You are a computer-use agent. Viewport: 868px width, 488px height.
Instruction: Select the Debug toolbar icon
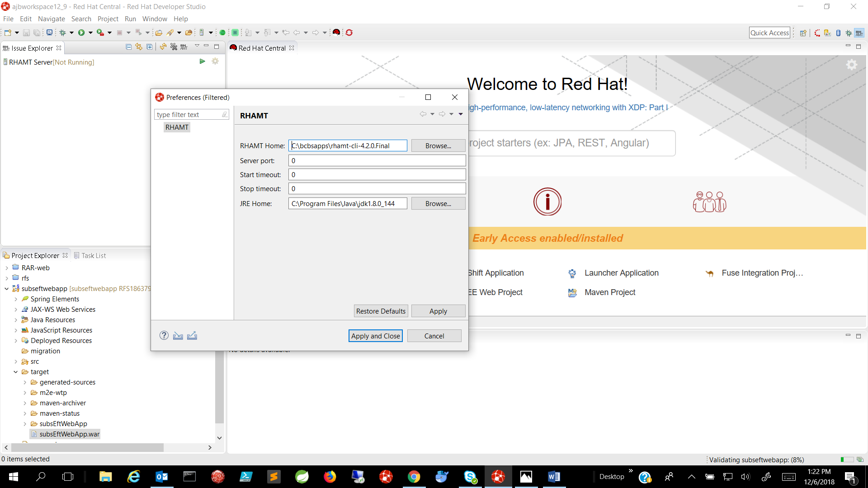click(63, 33)
